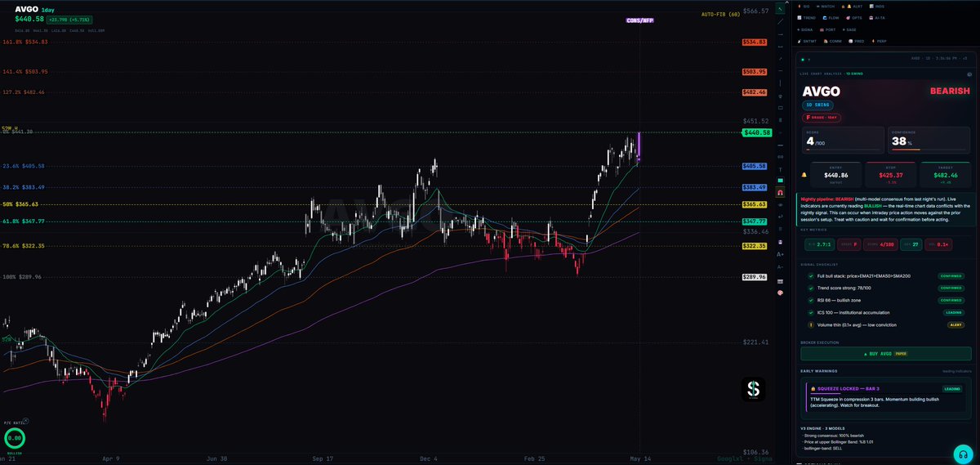Toggle the magnet snap tool
Screen dimensions: 980x465
[780, 192]
